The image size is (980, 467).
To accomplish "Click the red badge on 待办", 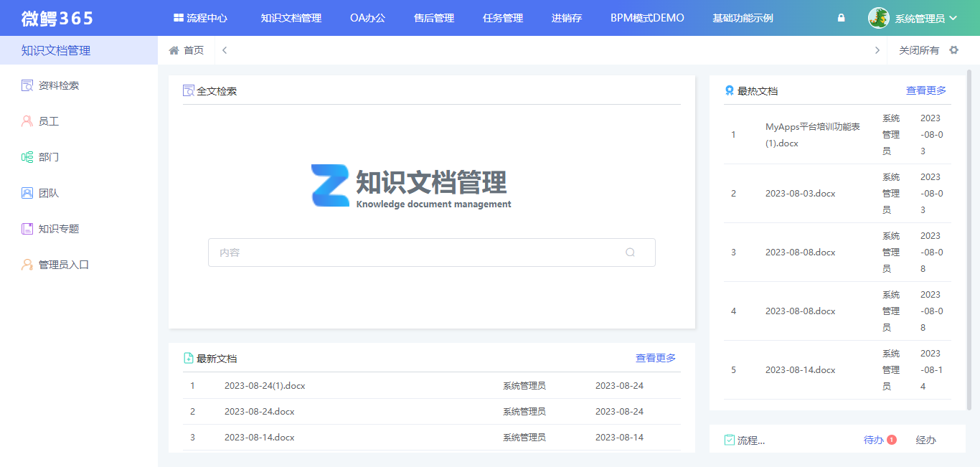I will tap(892, 440).
